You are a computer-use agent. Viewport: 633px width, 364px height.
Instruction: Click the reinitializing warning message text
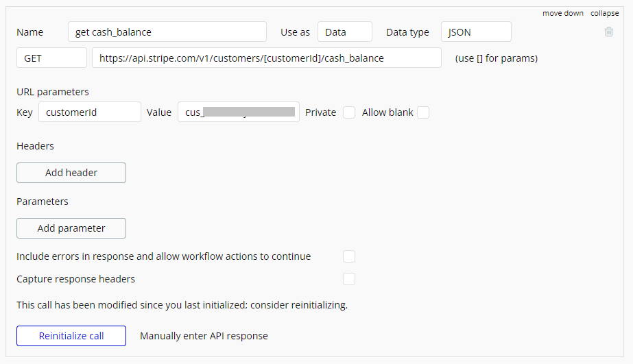coord(182,305)
